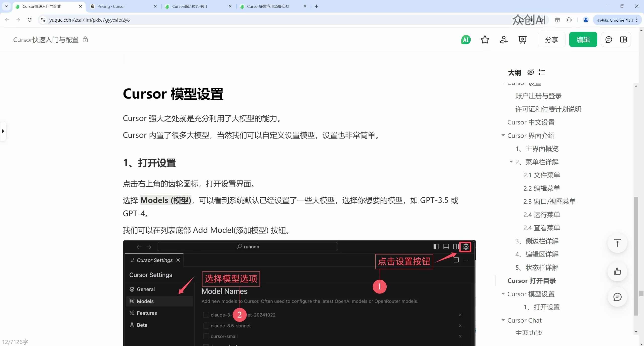The width and height of the screenshot is (644, 346).
Task: Jump to 1、主界面概览 in outline
Action: 537,149
